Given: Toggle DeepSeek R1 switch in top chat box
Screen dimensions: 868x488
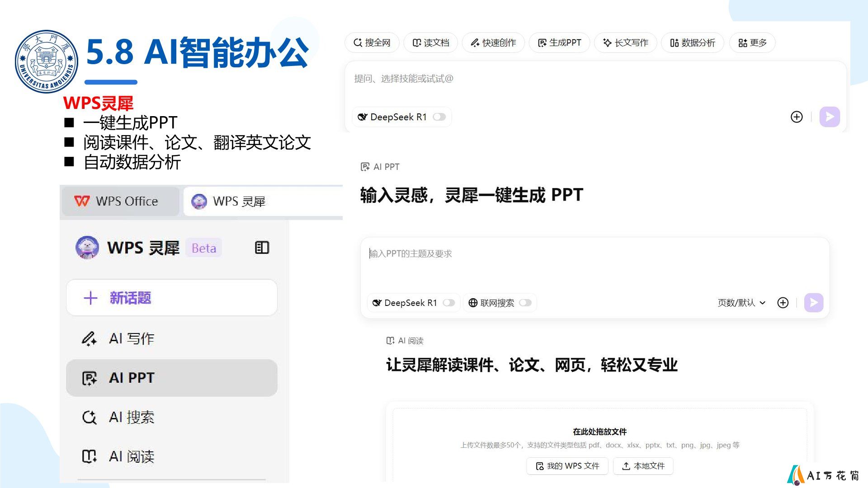Looking at the screenshot, I should point(439,117).
